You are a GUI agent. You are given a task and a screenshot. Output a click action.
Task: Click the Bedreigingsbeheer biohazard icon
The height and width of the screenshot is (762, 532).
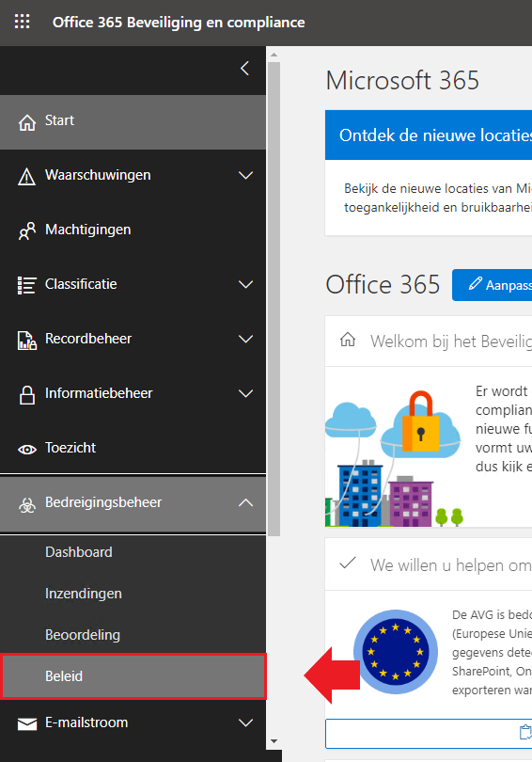pos(27,505)
